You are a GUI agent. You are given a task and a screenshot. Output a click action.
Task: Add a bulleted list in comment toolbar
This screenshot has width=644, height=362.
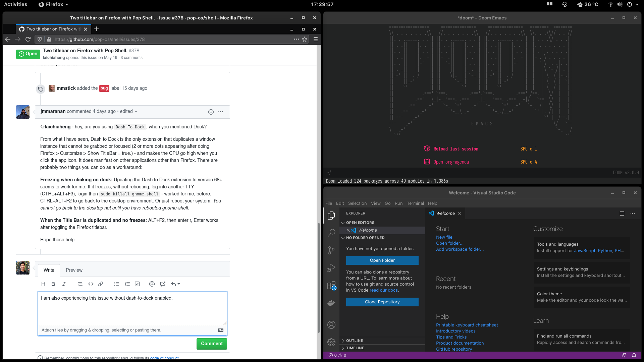click(x=117, y=284)
